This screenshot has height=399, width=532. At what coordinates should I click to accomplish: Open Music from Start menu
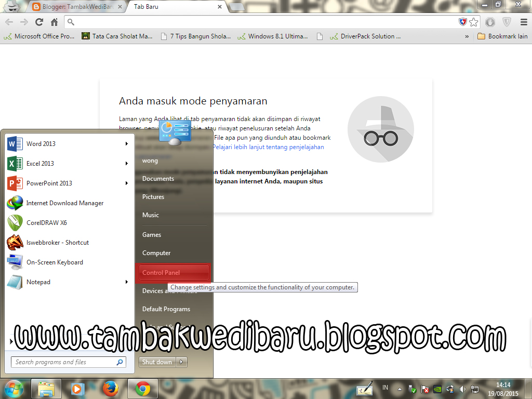click(151, 215)
